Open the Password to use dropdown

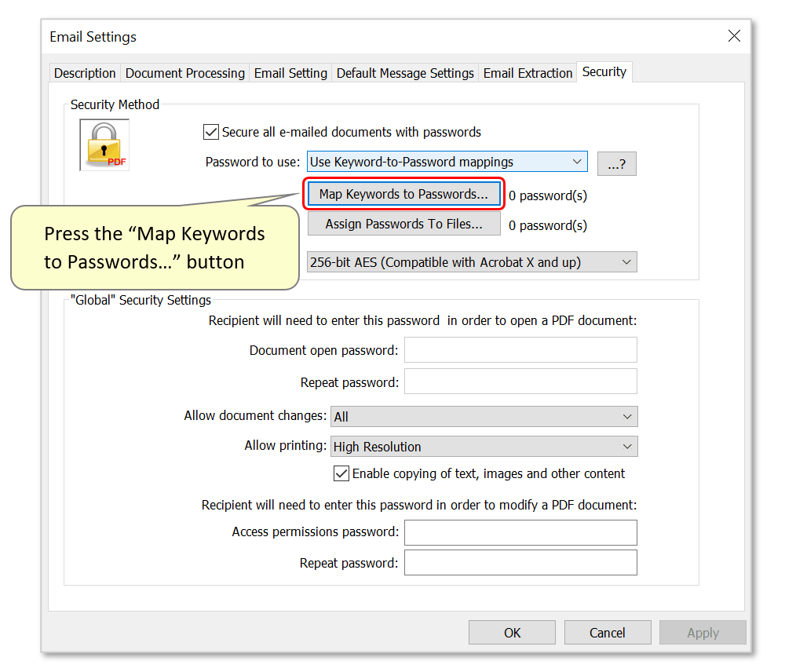[447, 162]
